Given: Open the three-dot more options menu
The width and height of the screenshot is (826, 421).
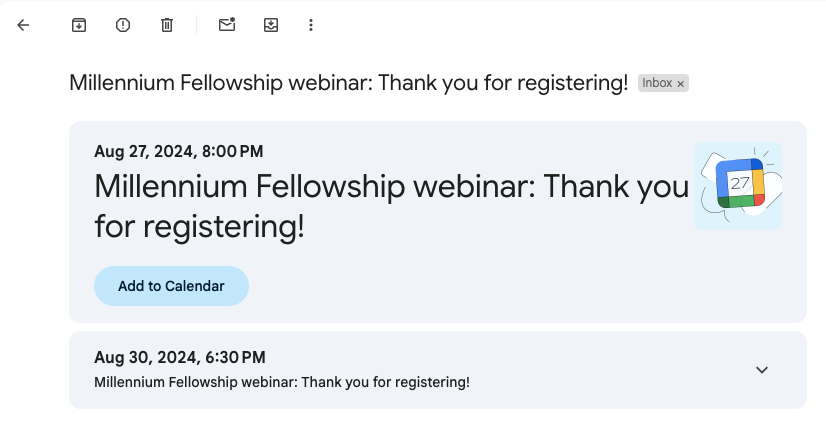Looking at the screenshot, I should [311, 25].
